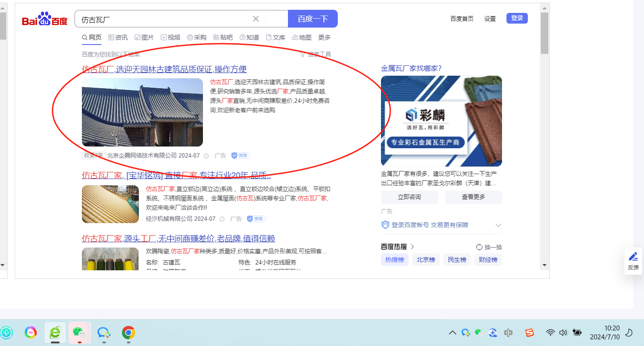Open the result titled 仿古瓦厂,选迎天园林古建筑品质保证
This screenshot has height=346, width=644.
coord(164,69)
